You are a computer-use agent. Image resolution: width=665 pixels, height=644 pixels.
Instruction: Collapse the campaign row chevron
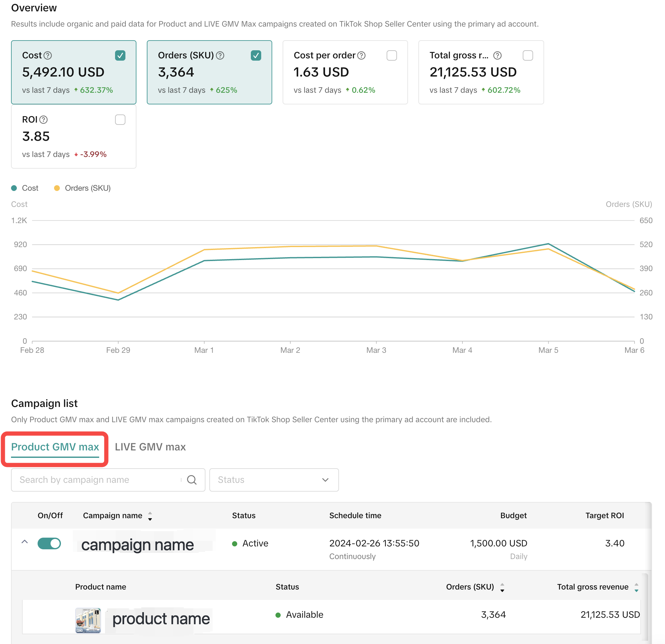tap(24, 542)
